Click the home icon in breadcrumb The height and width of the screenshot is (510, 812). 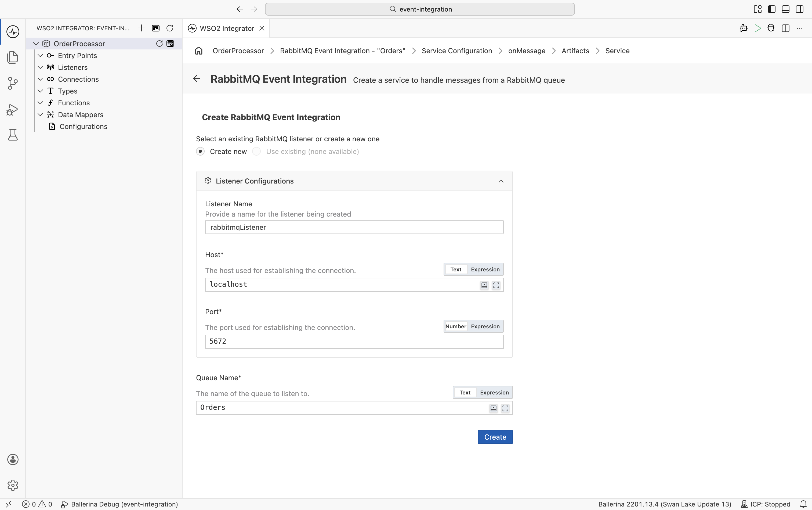point(199,51)
